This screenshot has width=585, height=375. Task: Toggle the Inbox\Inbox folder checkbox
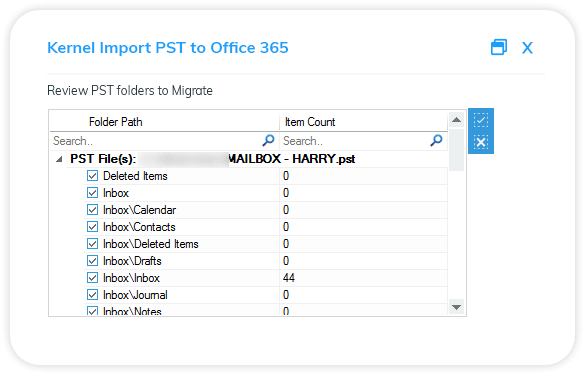(x=92, y=278)
